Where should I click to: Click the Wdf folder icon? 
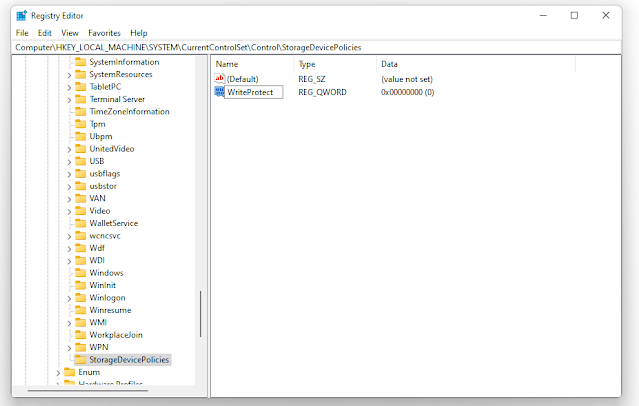click(81, 248)
